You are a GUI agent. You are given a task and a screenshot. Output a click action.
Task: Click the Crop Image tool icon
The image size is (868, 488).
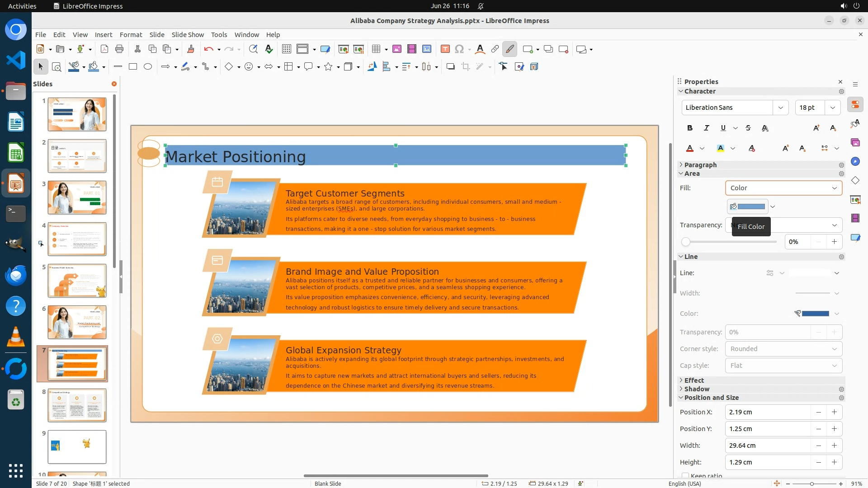point(466,67)
